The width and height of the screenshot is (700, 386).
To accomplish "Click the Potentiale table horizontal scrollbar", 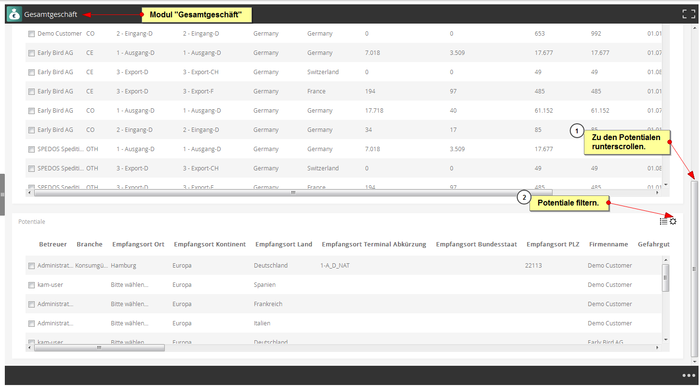I will 99,348.
